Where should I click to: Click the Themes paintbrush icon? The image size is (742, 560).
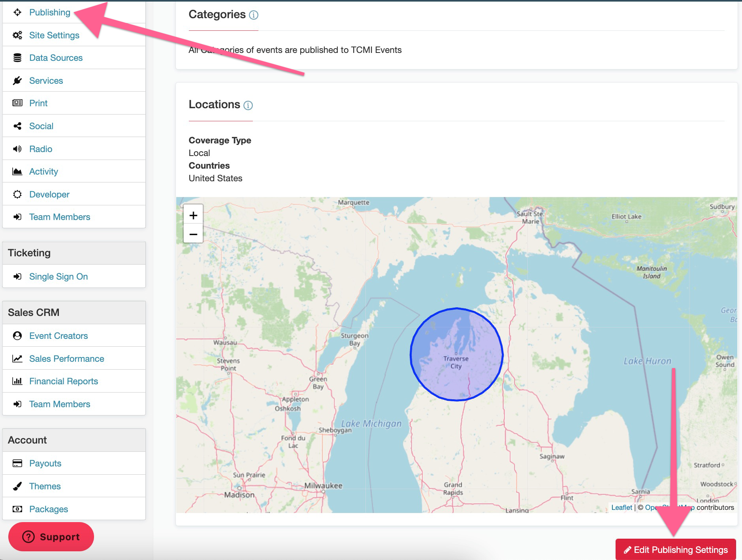tap(17, 486)
